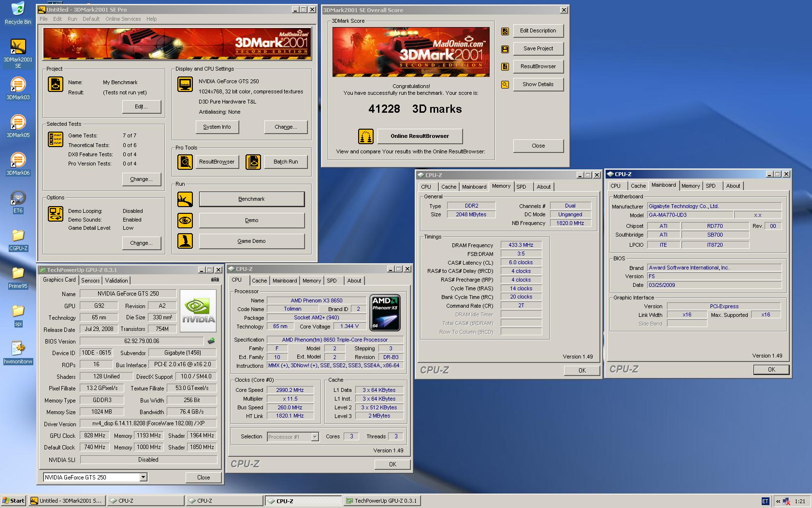Click the Online ResultBrowser button
This screenshot has height=508, width=812.
click(420, 136)
